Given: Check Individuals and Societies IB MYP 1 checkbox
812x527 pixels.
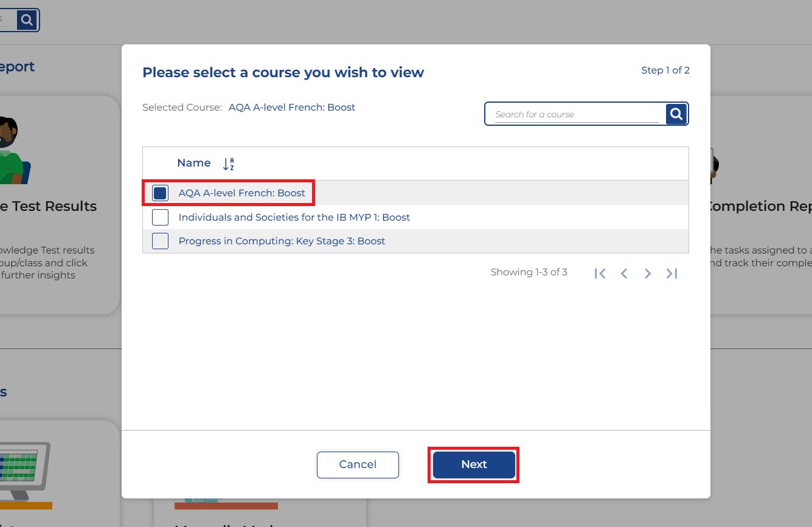Looking at the screenshot, I should point(160,217).
